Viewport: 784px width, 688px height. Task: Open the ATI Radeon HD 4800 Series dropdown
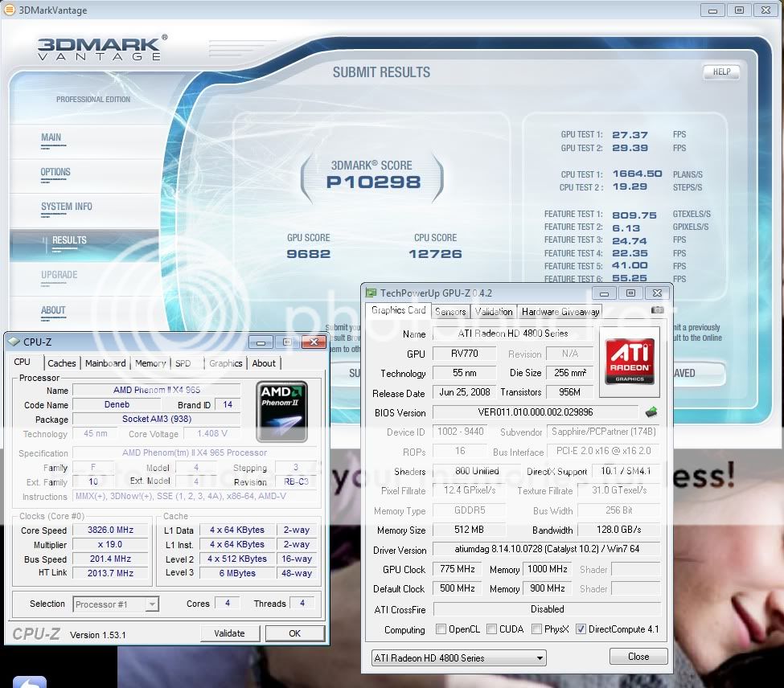[x=458, y=658]
